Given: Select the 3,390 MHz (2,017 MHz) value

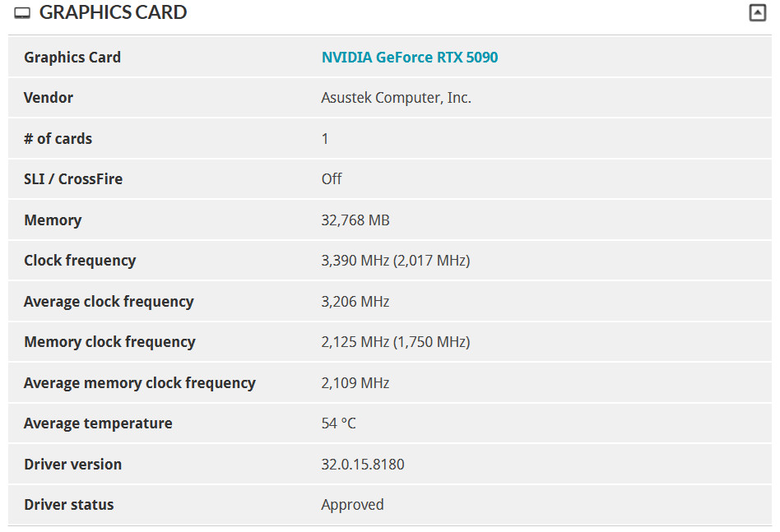Looking at the screenshot, I should click(x=395, y=261).
